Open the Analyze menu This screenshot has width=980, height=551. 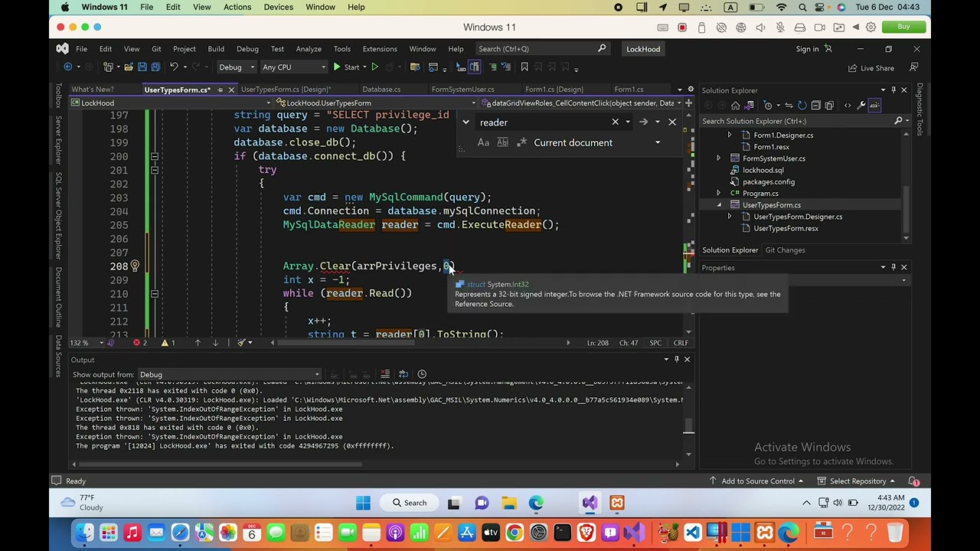click(309, 49)
